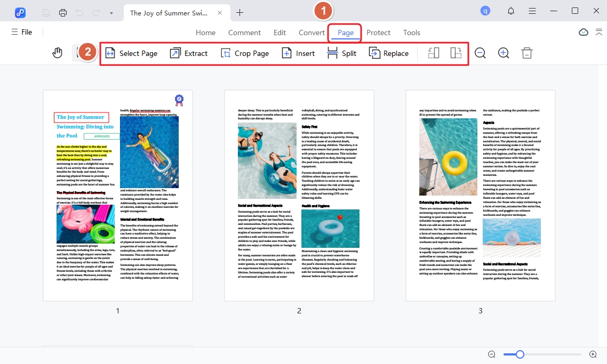The width and height of the screenshot is (607, 364).
Task: Click the Split button
Action: coord(342,53)
